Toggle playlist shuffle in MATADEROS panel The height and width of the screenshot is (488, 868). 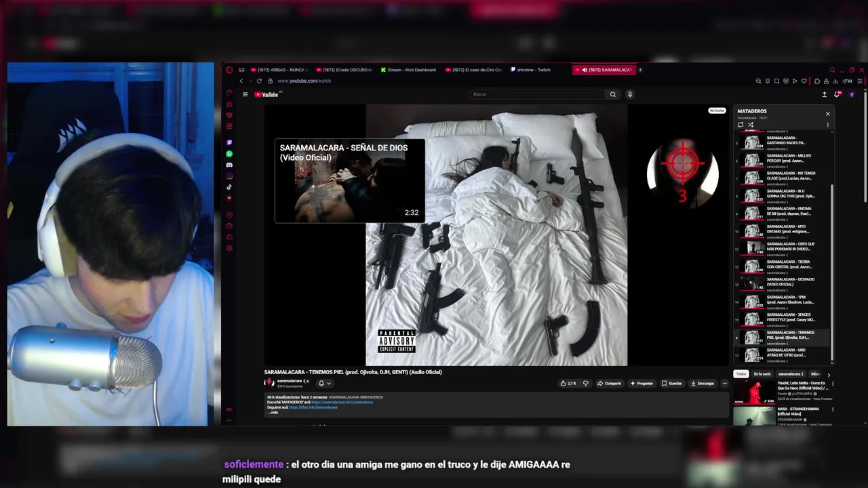point(750,125)
